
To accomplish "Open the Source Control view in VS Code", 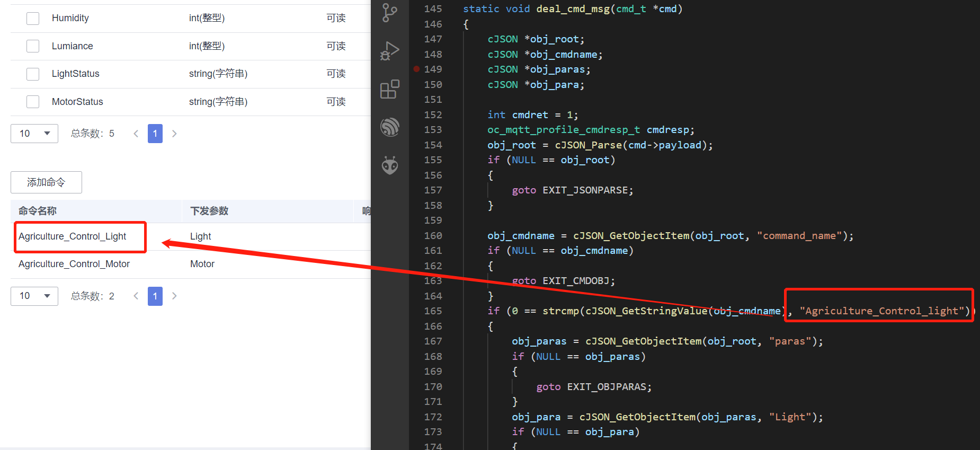I will click(390, 13).
